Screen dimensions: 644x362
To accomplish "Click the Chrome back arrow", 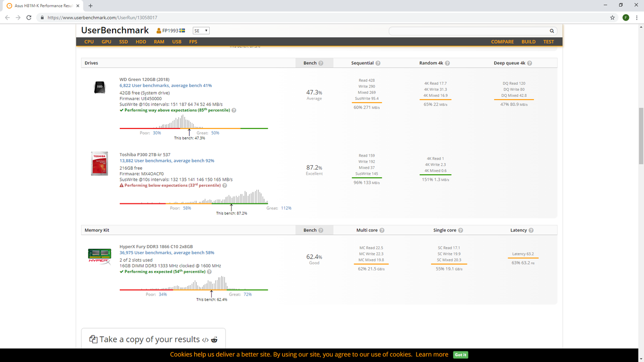I will (7, 17).
